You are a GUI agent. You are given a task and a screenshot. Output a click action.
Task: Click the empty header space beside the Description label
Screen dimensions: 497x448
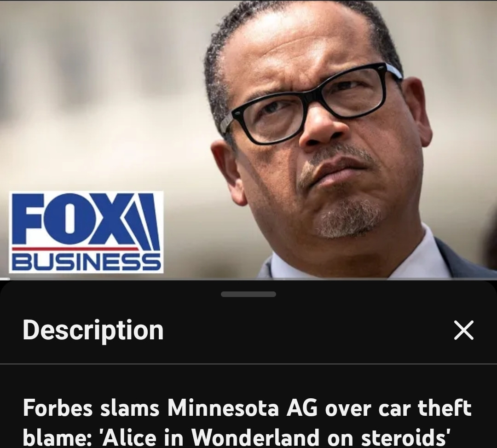(307, 330)
